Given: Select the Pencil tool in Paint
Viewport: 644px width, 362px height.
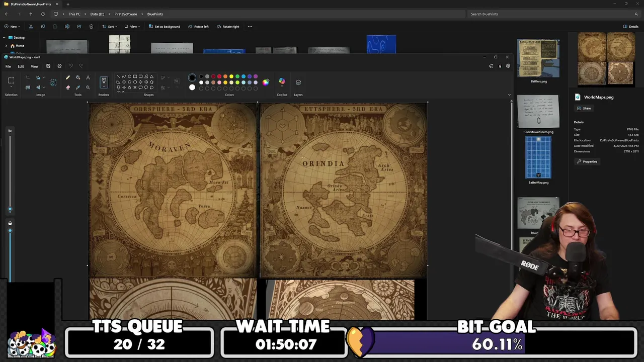Looking at the screenshot, I should [x=68, y=77].
